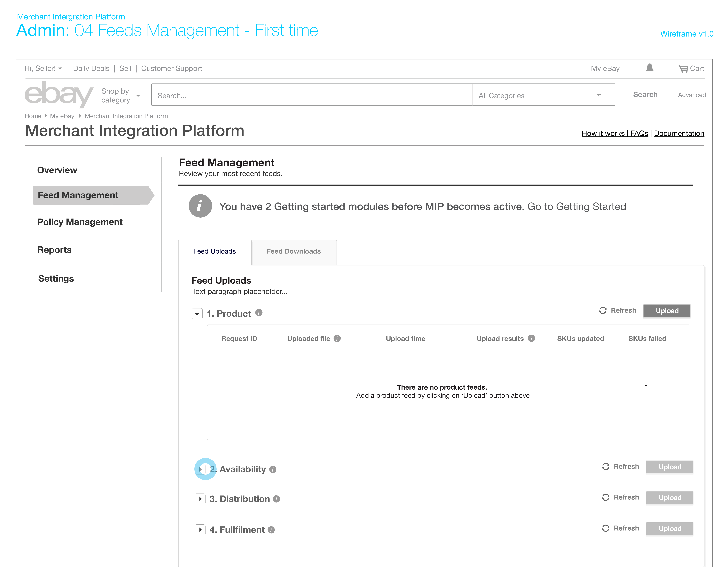Expand the 3. Distribution section
Viewport: 728px width, 567px height.
pos(200,499)
